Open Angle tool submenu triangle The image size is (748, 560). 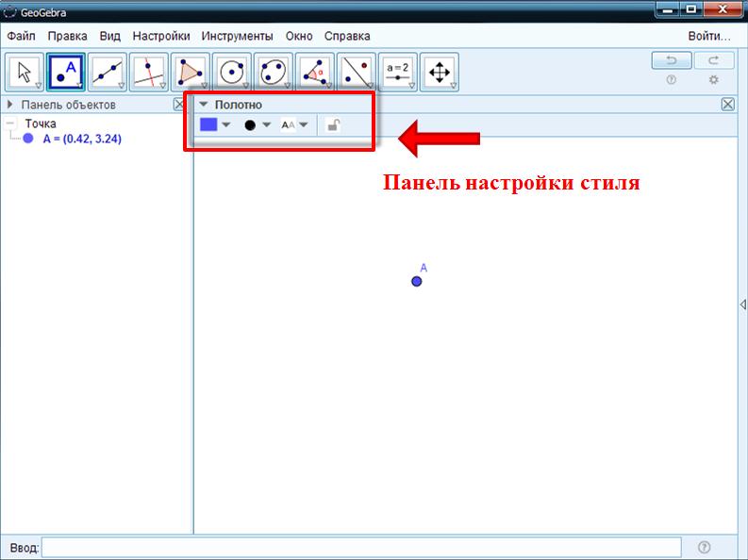coord(329,86)
